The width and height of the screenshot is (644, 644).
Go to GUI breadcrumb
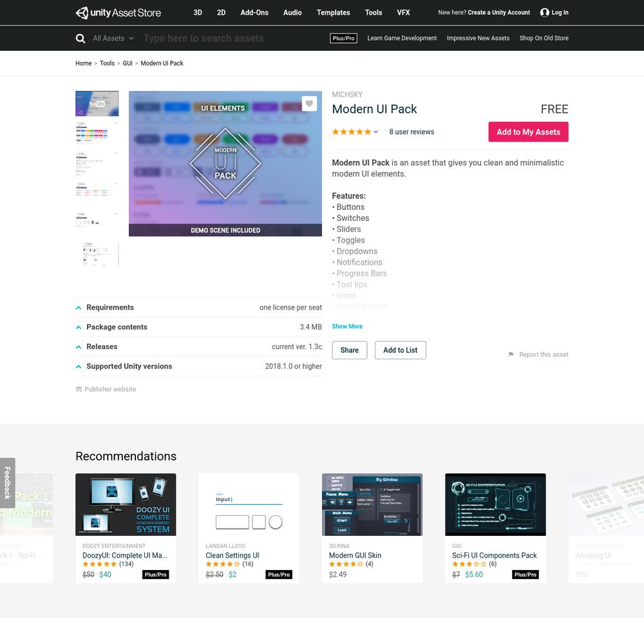128,63
